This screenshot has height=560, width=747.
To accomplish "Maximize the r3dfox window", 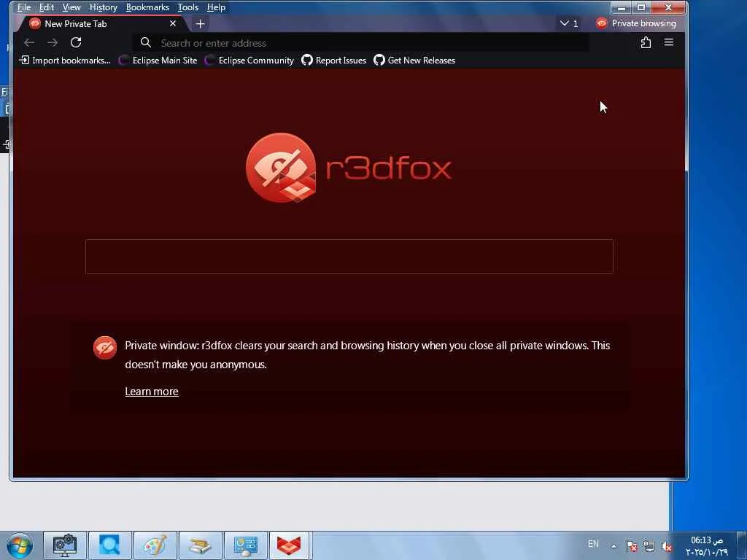I will click(641, 7).
